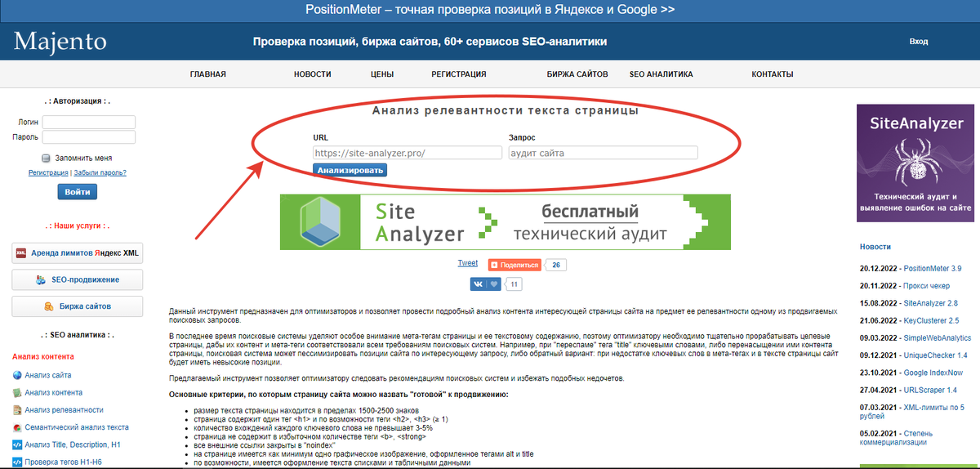Click the SEO-продвижение service button

click(x=78, y=279)
